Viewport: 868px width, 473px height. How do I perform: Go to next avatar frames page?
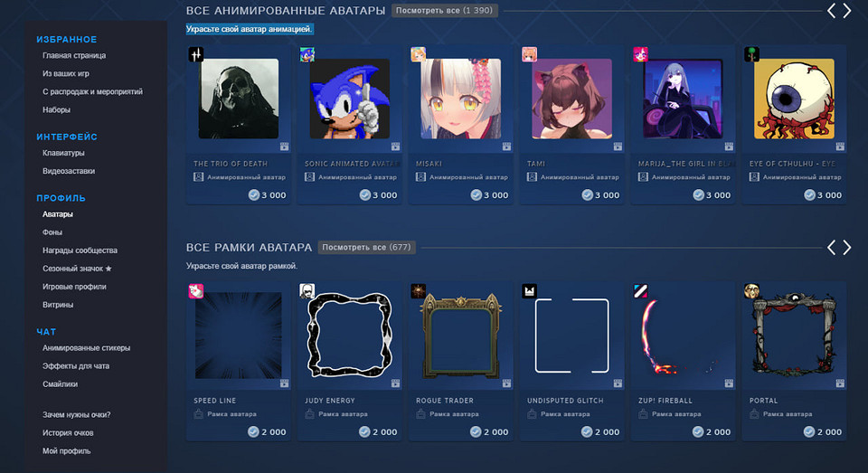pyautogui.click(x=847, y=248)
